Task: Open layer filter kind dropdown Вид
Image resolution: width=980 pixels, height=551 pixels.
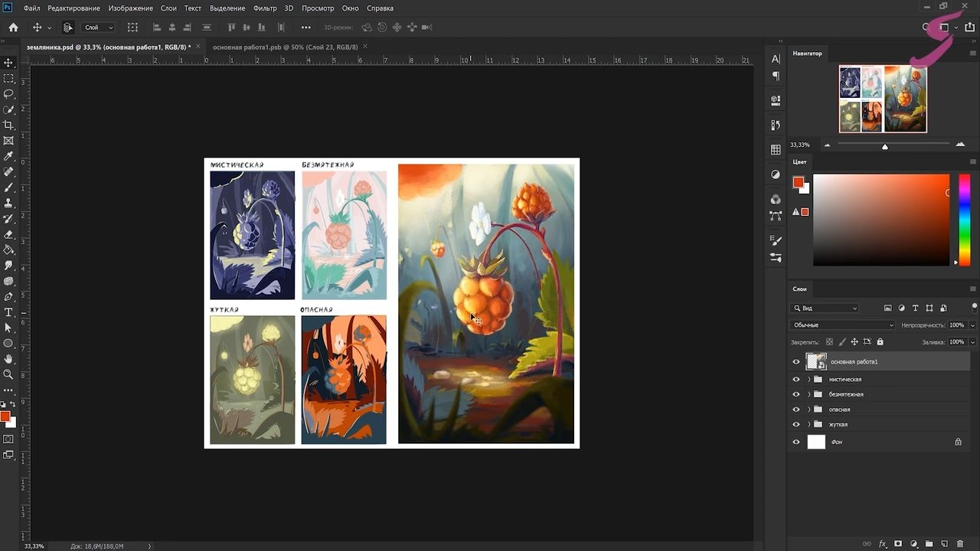Action: click(x=825, y=308)
